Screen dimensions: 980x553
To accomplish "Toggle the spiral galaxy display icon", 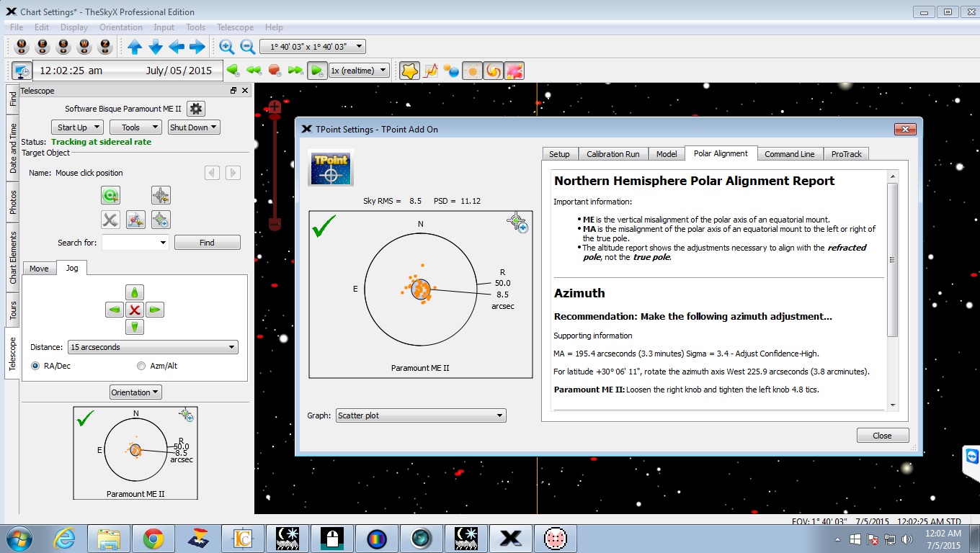I will (493, 71).
